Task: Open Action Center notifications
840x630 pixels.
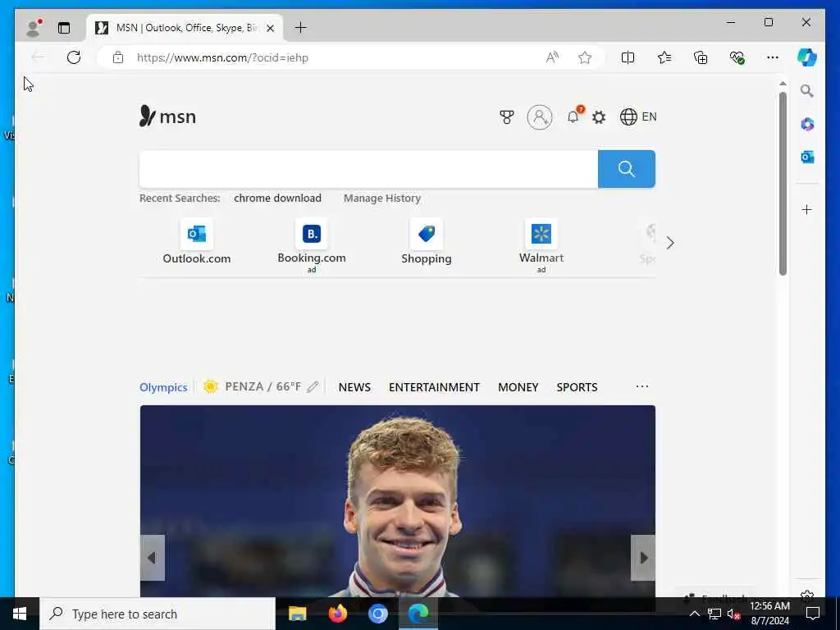Action: click(813, 614)
